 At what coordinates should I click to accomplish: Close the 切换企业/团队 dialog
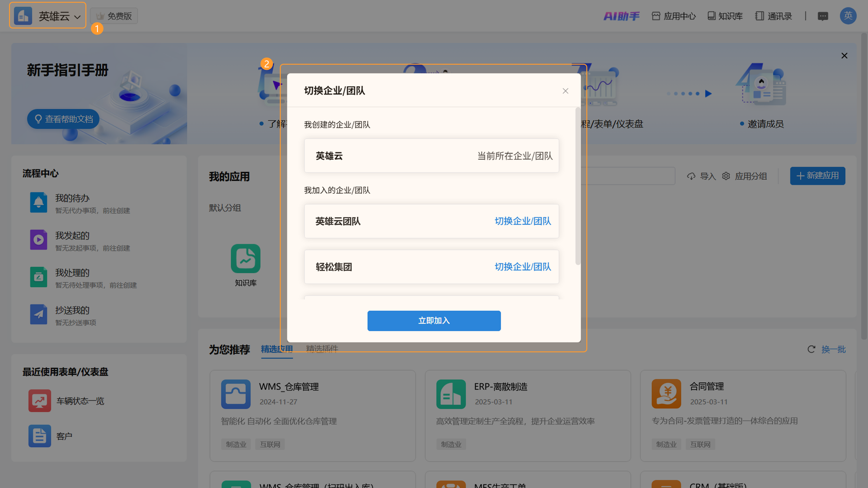pyautogui.click(x=565, y=91)
